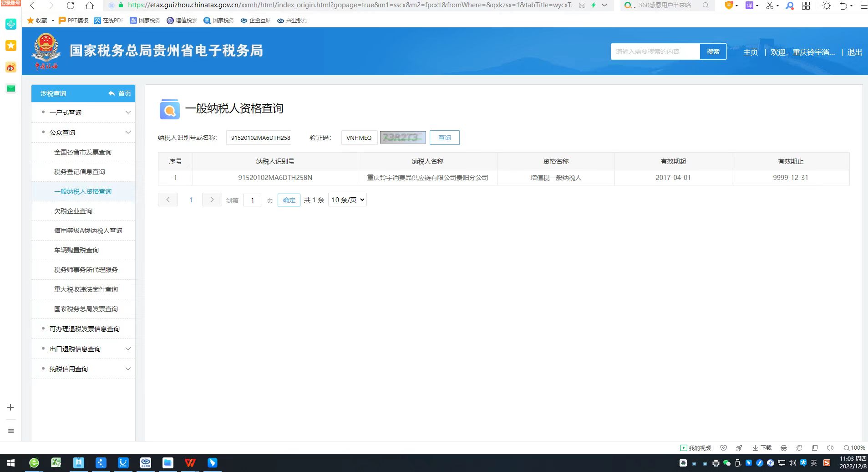Select 税务登记信息查询 in the sidebar
The width and height of the screenshot is (868, 472).
click(x=80, y=172)
